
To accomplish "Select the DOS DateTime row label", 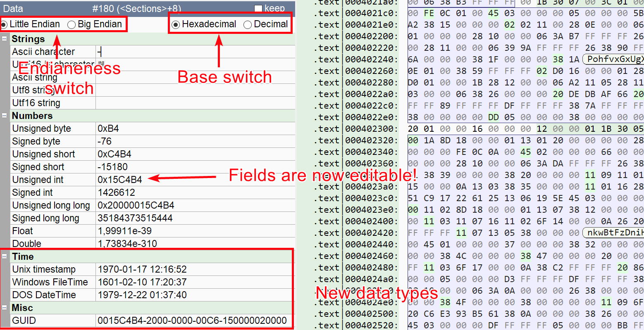I will [x=44, y=295].
